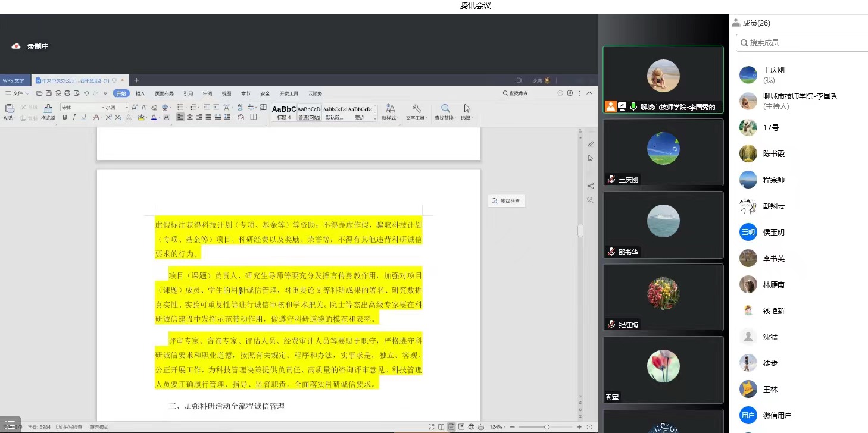
Task: Open the font color dropdown arrow
Action: (160, 118)
